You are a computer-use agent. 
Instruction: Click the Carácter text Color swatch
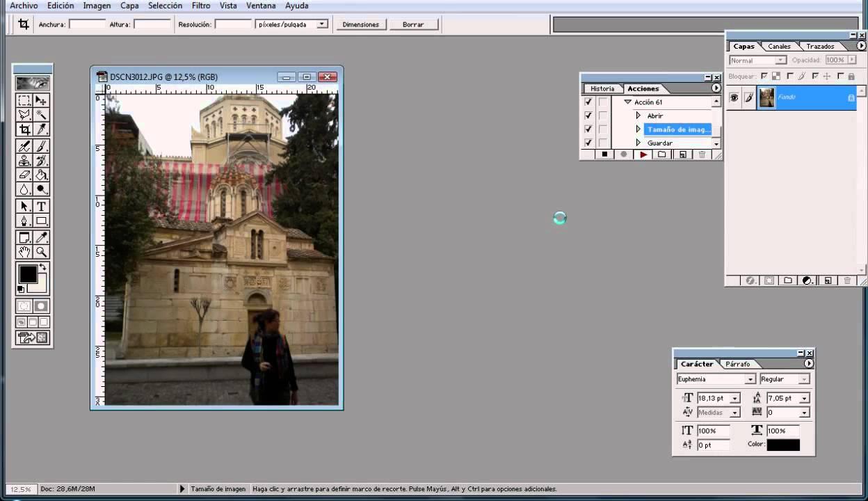click(783, 445)
